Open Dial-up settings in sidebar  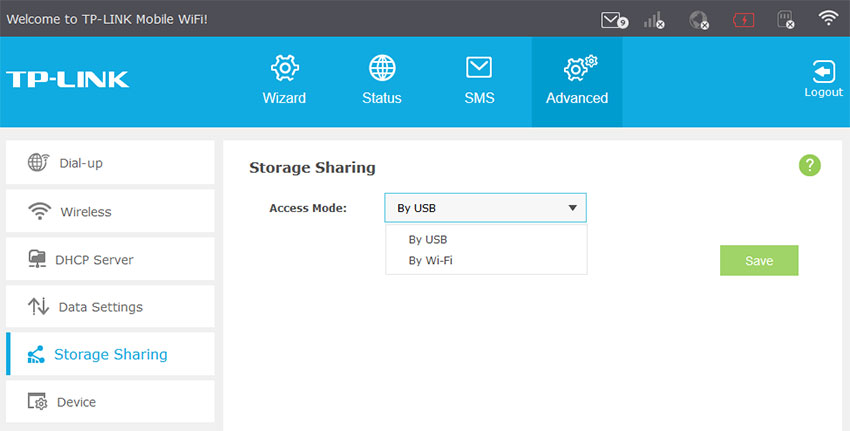[x=110, y=163]
